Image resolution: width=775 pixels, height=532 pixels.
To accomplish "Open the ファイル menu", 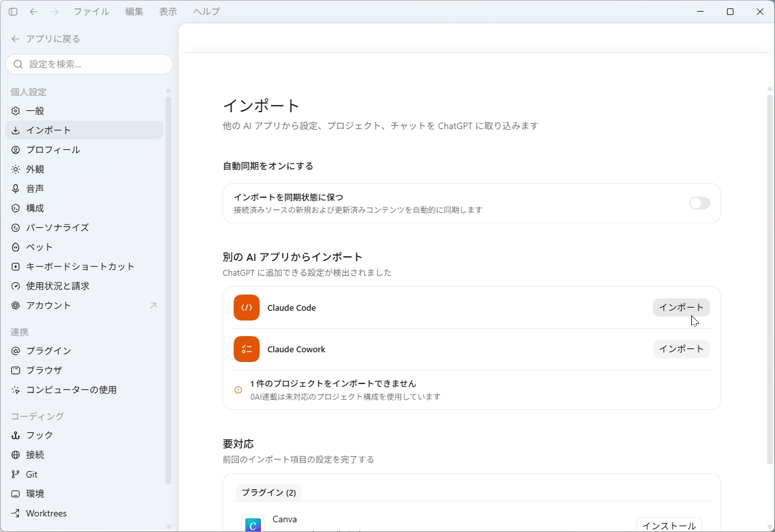I will [x=91, y=12].
